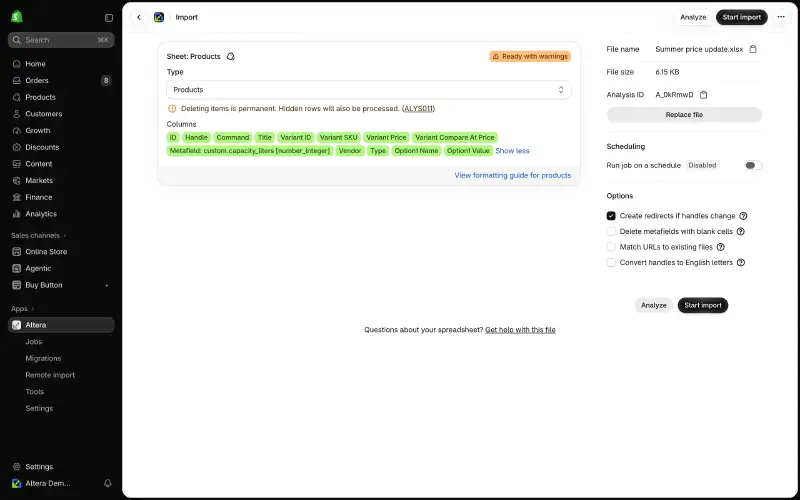Screen dimensions: 800x500
Task: Click help icon for Convert handles
Action: click(741, 263)
